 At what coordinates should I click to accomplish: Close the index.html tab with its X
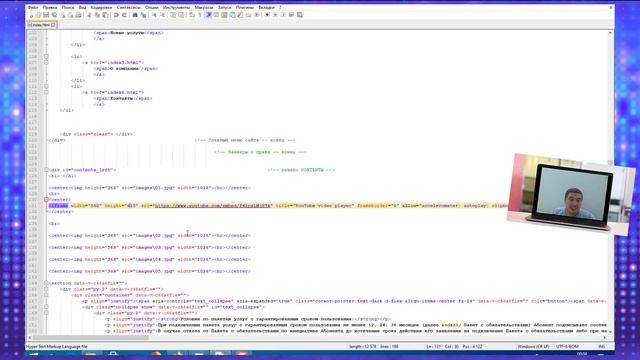(x=53, y=25)
